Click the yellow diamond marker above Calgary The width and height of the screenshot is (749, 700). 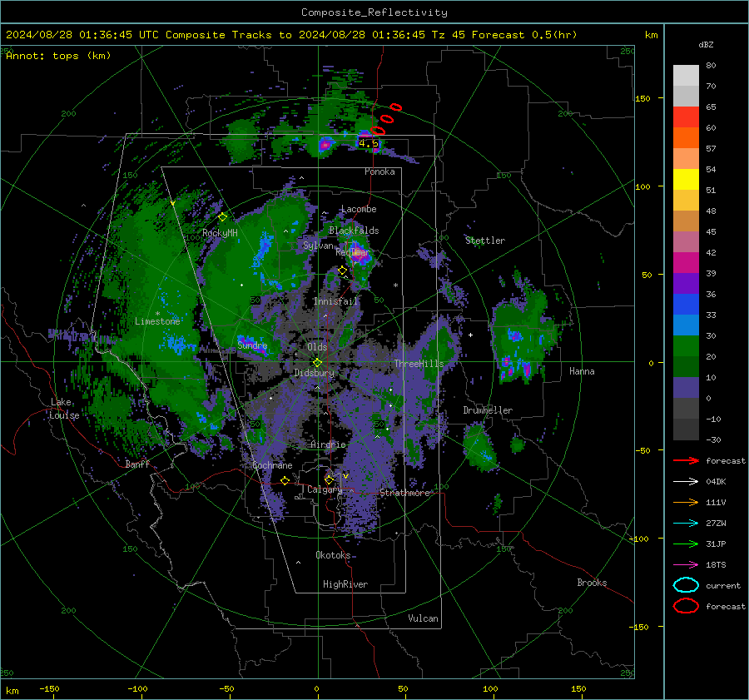pos(329,479)
